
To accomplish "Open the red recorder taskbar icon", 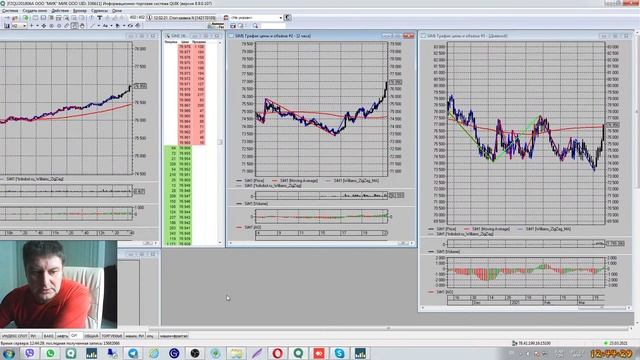I will click(x=319, y=353).
